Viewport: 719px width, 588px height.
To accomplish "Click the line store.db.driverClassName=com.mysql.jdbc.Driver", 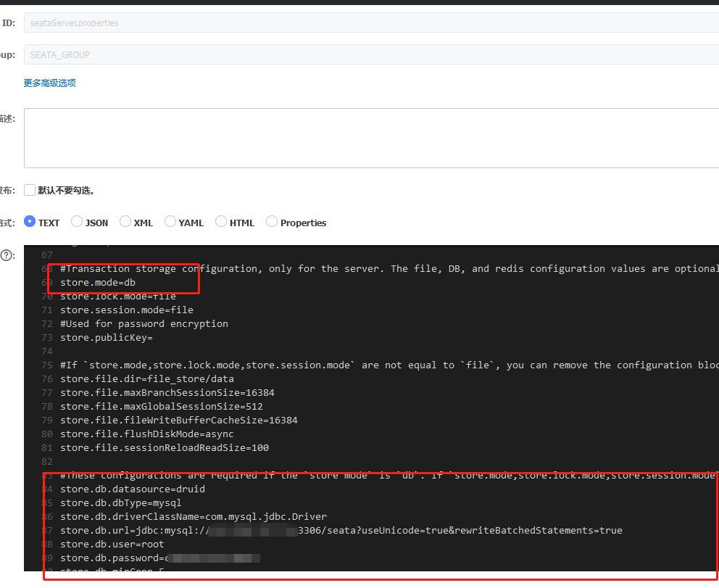I will [194, 516].
